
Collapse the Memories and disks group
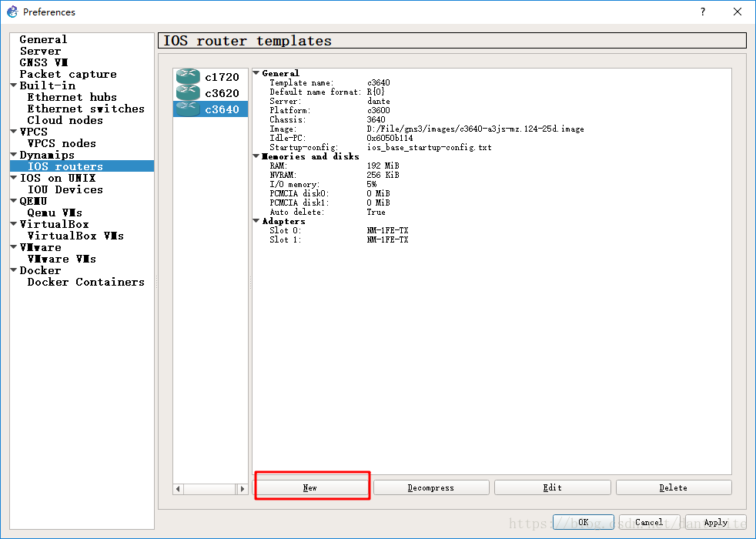tap(256, 156)
